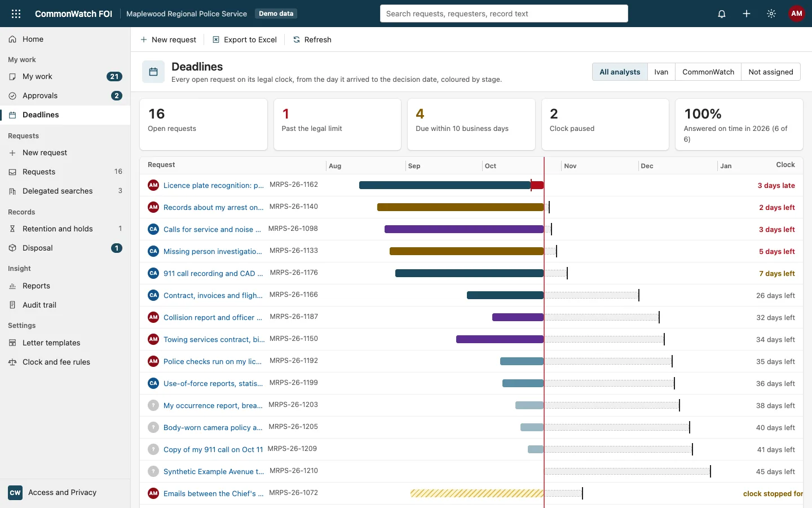Filter deadlines by Ivan
This screenshot has width=812, height=508.
pos(661,72)
